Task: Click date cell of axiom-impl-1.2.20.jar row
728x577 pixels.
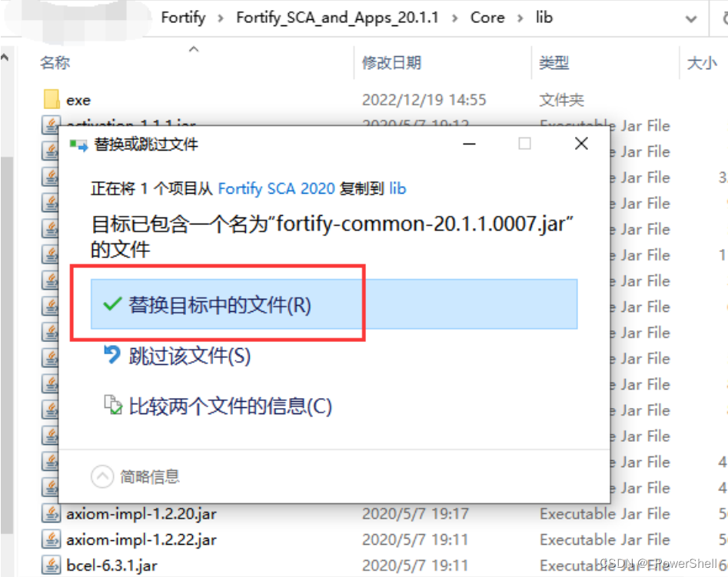Action: [x=415, y=514]
